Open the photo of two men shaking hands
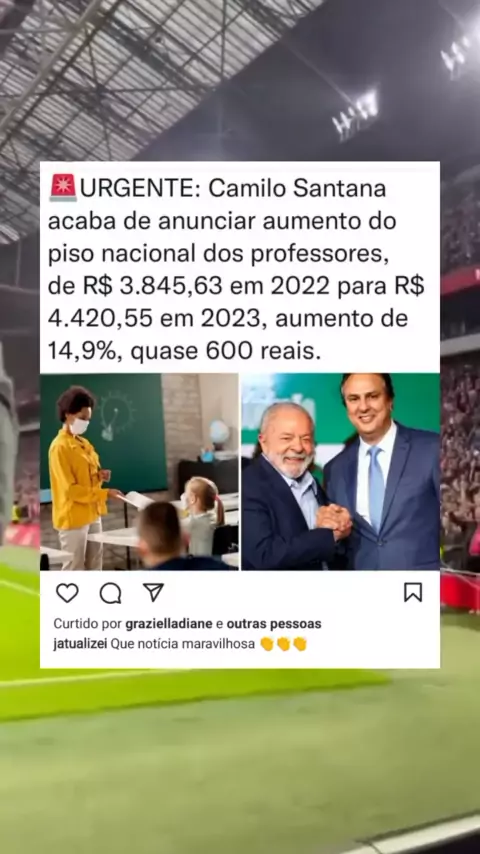Viewport: 480px width, 854px height. (341, 472)
